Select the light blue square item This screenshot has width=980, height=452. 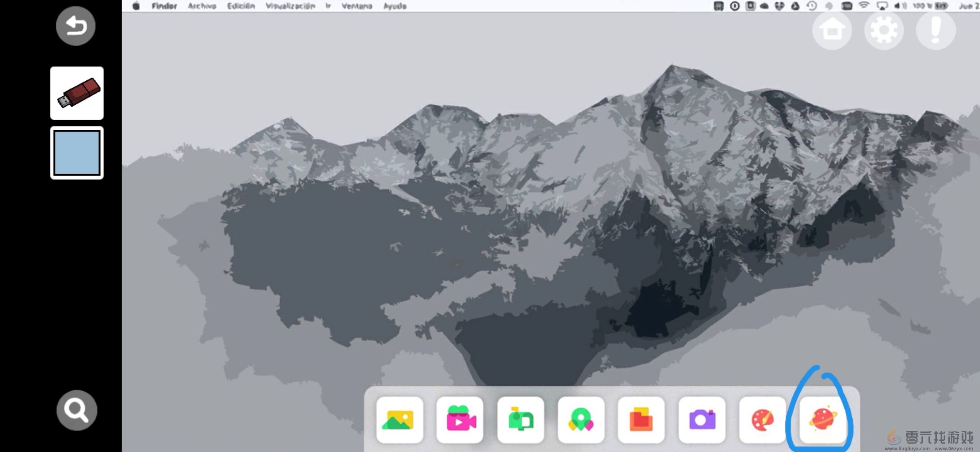(77, 153)
